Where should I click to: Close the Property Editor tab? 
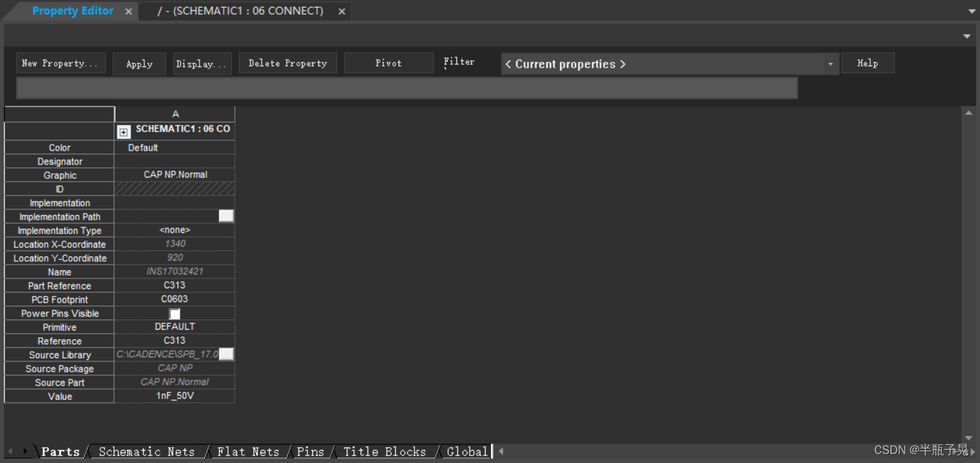(129, 12)
